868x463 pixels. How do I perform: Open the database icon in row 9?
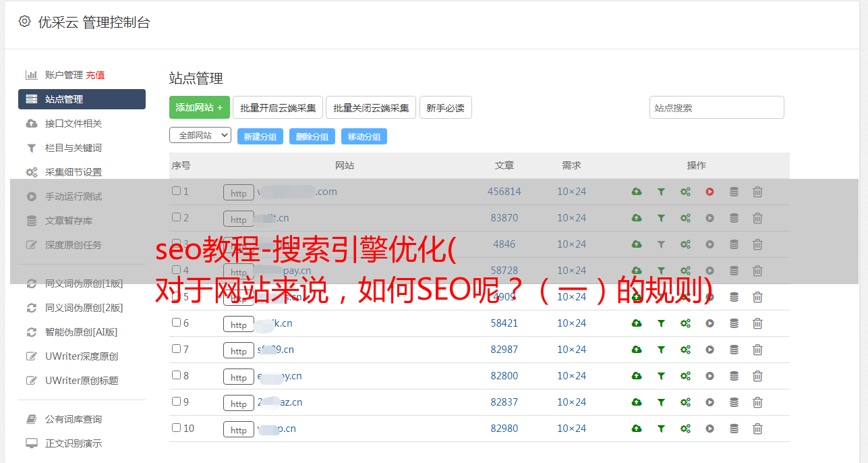(x=734, y=402)
